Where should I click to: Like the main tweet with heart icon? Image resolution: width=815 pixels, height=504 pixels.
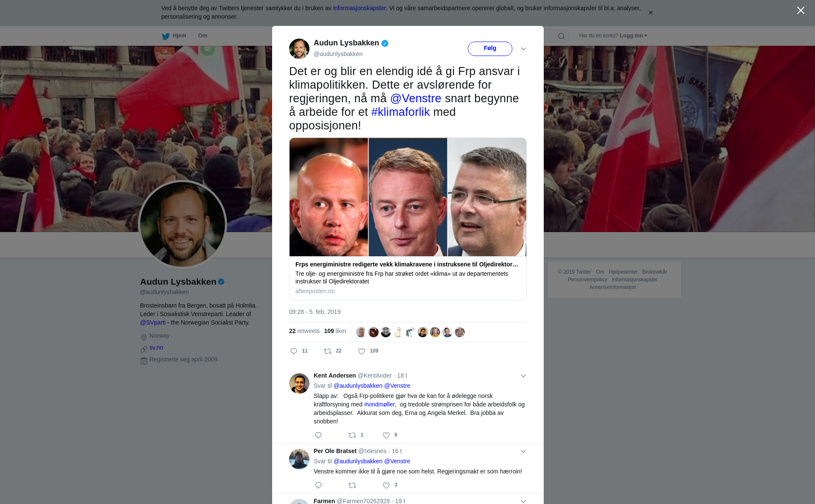362,351
